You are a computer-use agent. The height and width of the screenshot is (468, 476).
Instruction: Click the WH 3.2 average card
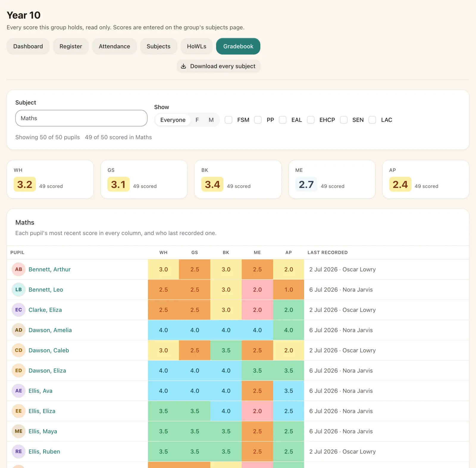[50, 179]
